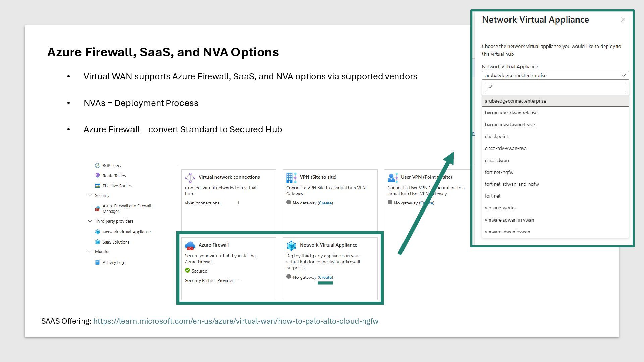Click the vNet connections count value 1

[x=238, y=203]
